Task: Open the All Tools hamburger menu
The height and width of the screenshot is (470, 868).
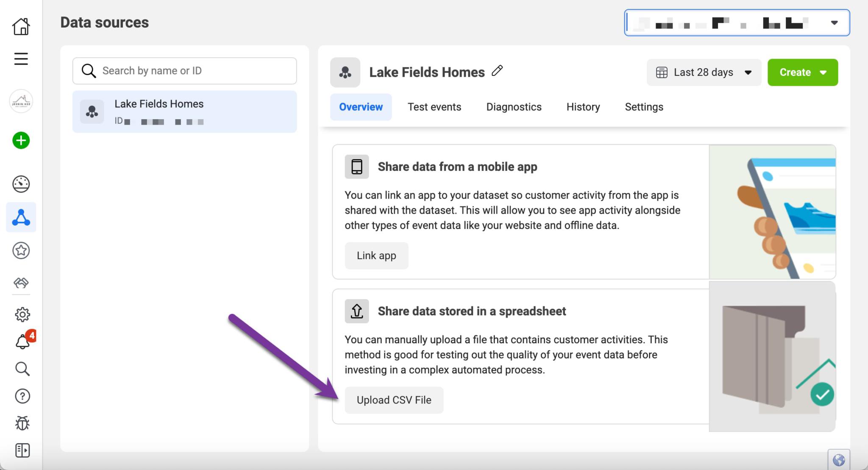Action: click(21, 59)
